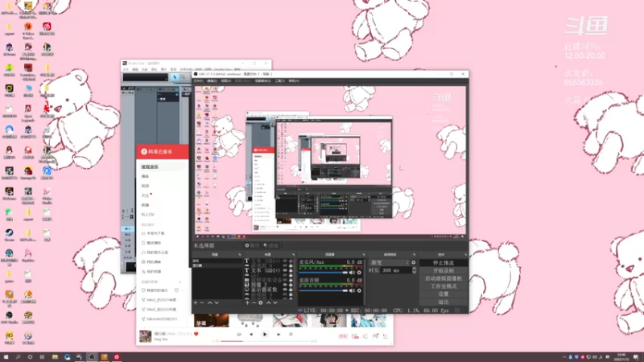The image size is (644, 362).
Task: Open Task View from taskbar
Action: pyautogui.click(x=42, y=357)
